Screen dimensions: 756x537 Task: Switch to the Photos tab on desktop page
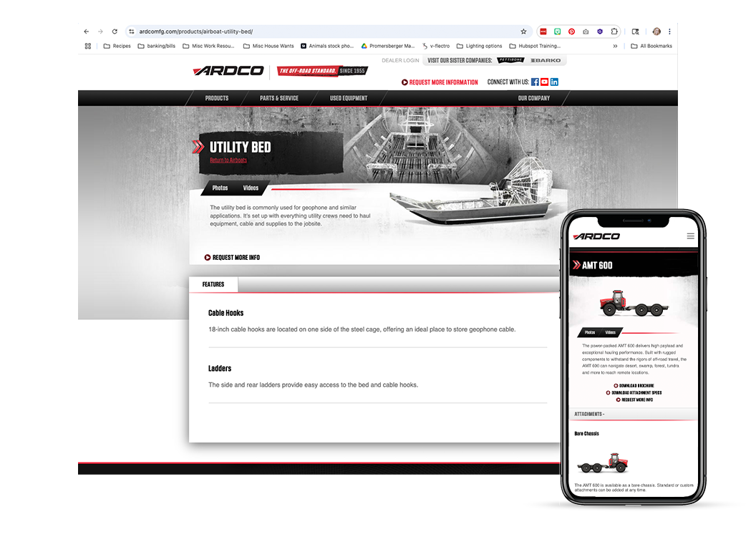[220, 188]
